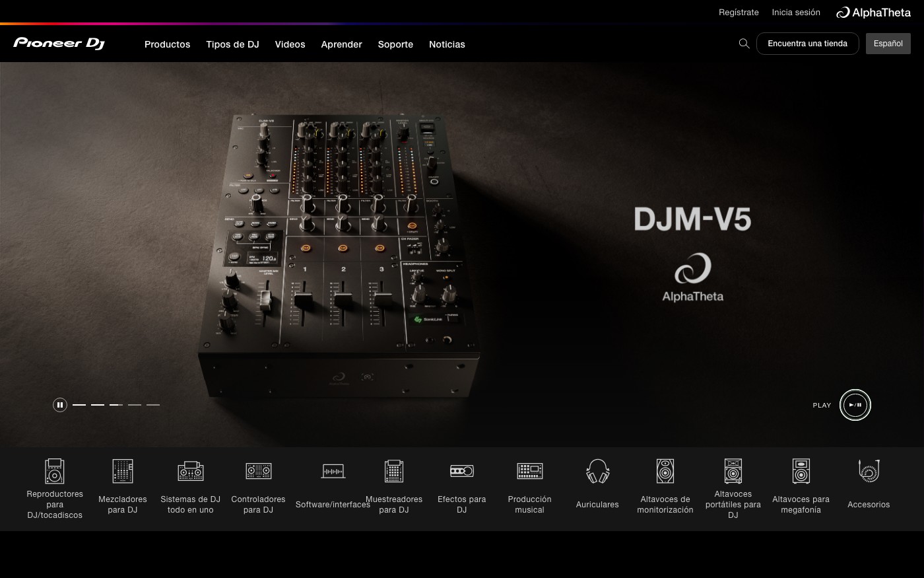This screenshot has height=578, width=924.
Task: Open the AlphaTheta logo in top bar
Action: coord(873,13)
